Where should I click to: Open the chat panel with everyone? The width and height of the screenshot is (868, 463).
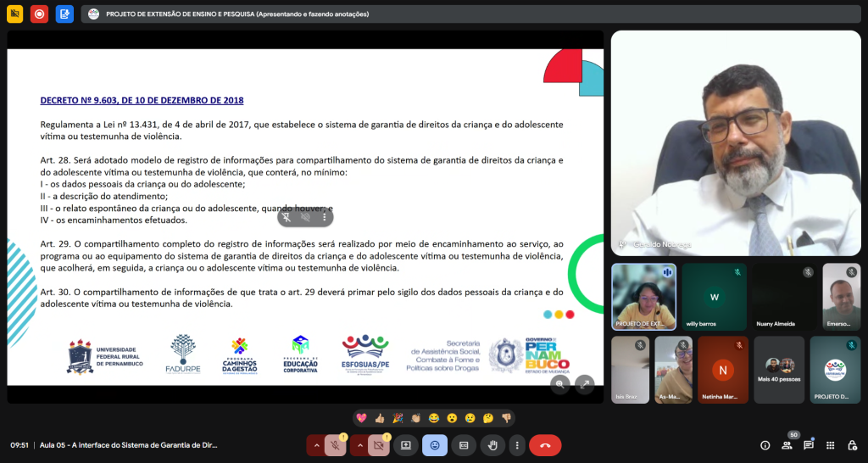point(809,445)
